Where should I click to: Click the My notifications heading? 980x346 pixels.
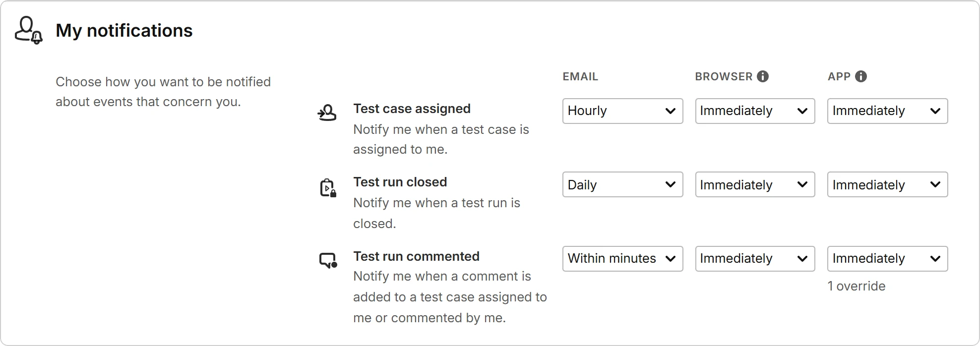pos(124,31)
